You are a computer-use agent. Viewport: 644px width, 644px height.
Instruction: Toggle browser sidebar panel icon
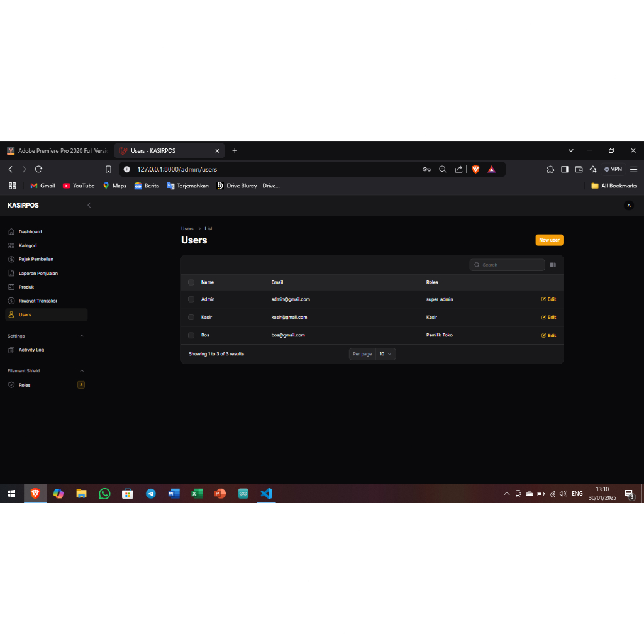565,169
